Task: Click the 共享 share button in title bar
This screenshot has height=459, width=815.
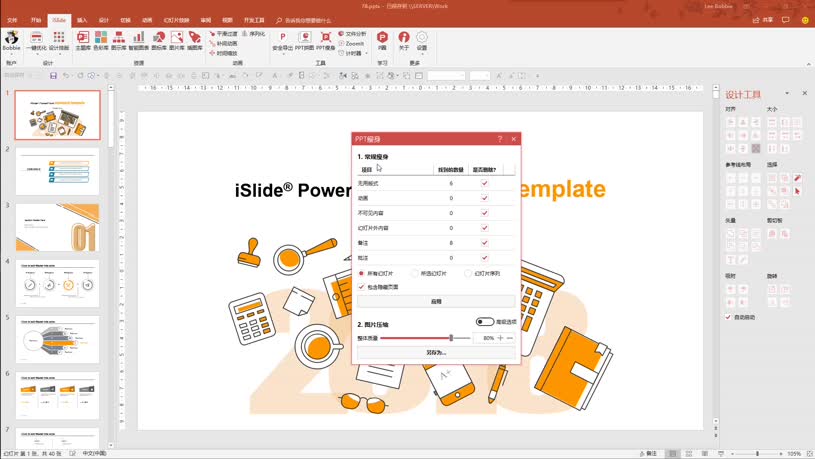Action: (763, 20)
